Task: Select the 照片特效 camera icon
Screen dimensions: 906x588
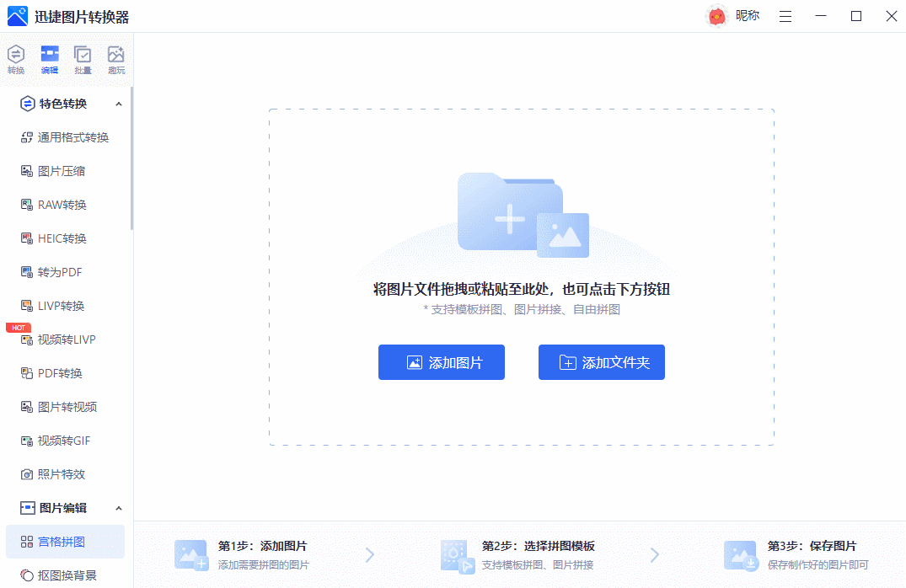Action: (x=27, y=474)
